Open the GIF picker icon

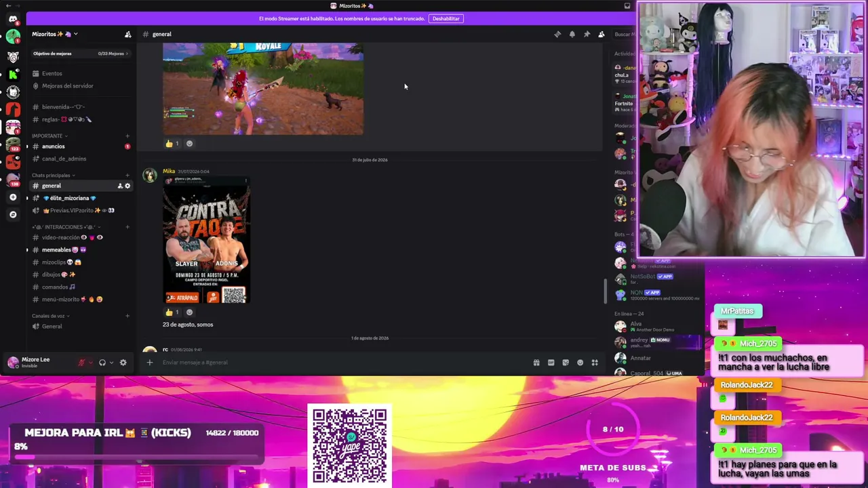tap(551, 363)
